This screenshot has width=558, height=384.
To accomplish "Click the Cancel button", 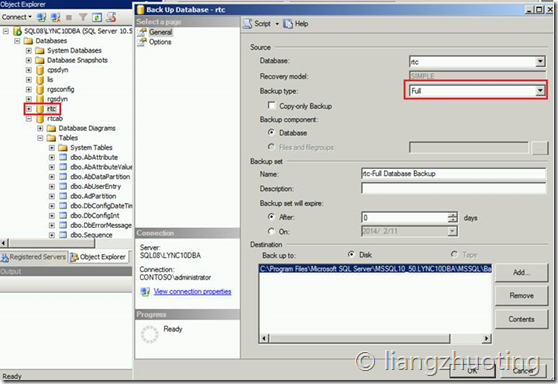I will click(523, 370).
